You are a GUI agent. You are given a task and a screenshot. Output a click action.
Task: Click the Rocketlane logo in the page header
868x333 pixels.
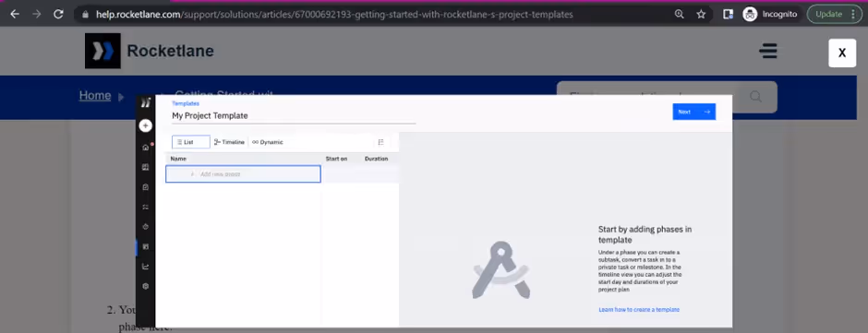[150, 51]
